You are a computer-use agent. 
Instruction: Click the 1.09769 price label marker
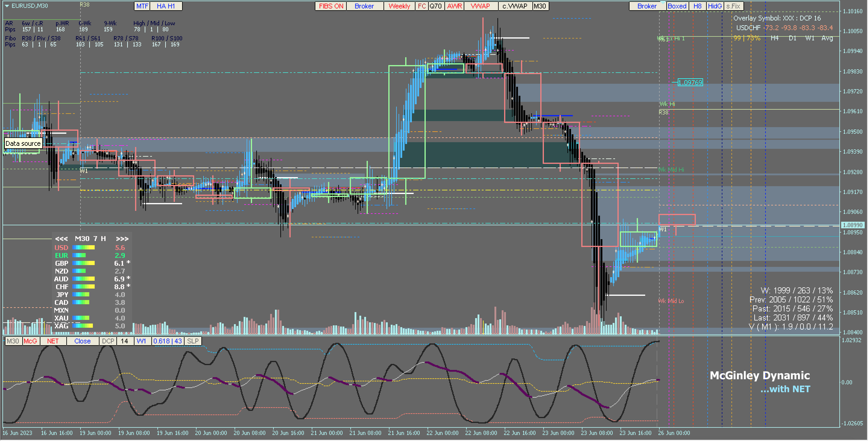pyautogui.click(x=690, y=83)
